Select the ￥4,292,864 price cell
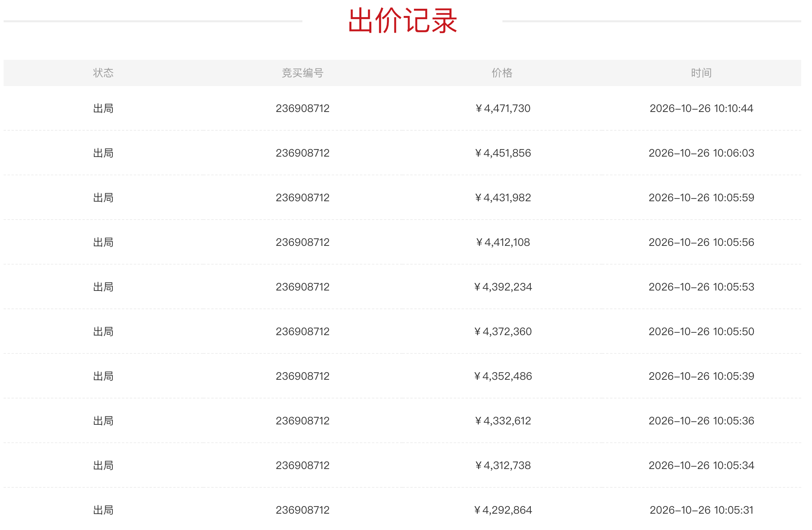812x530 pixels. coord(502,510)
